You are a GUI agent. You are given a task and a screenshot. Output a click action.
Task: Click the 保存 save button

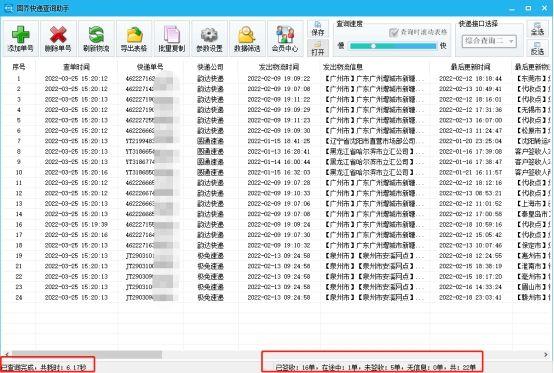(x=318, y=29)
